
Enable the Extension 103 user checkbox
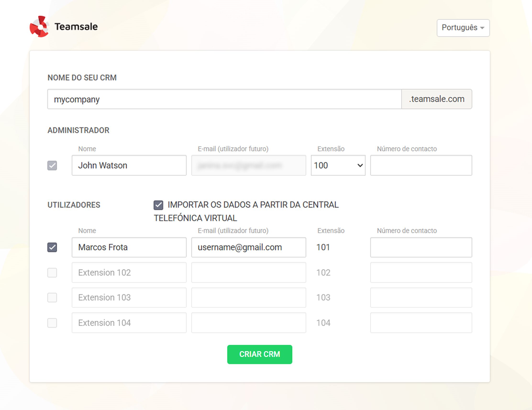coord(52,297)
